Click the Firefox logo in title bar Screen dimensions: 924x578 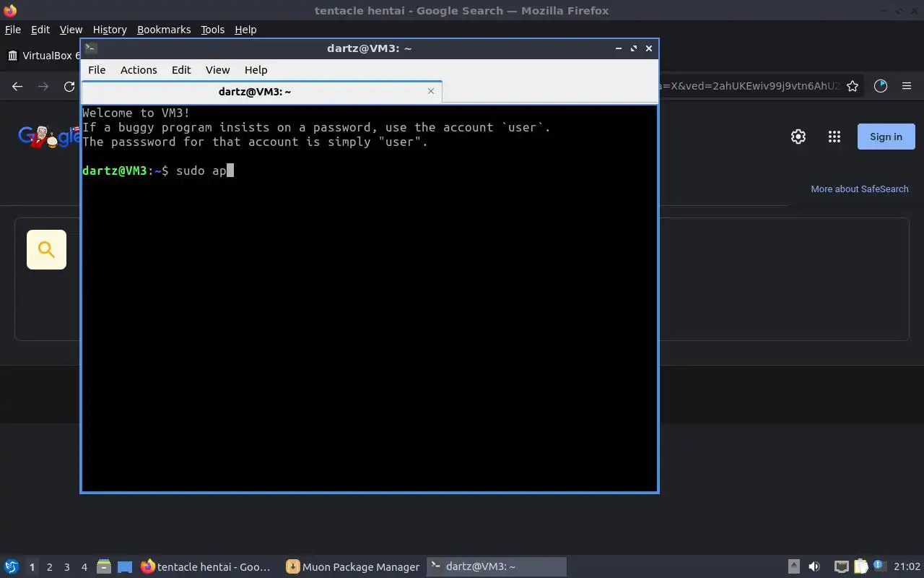10,10
